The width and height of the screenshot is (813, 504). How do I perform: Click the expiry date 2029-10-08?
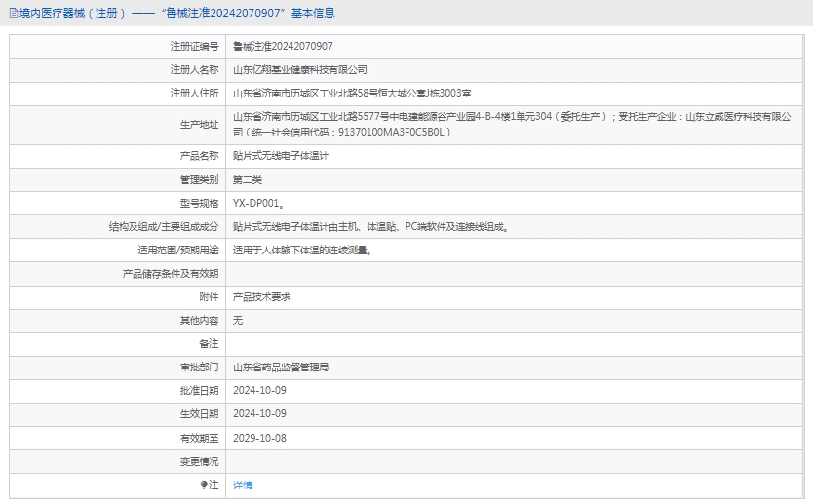click(259, 438)
